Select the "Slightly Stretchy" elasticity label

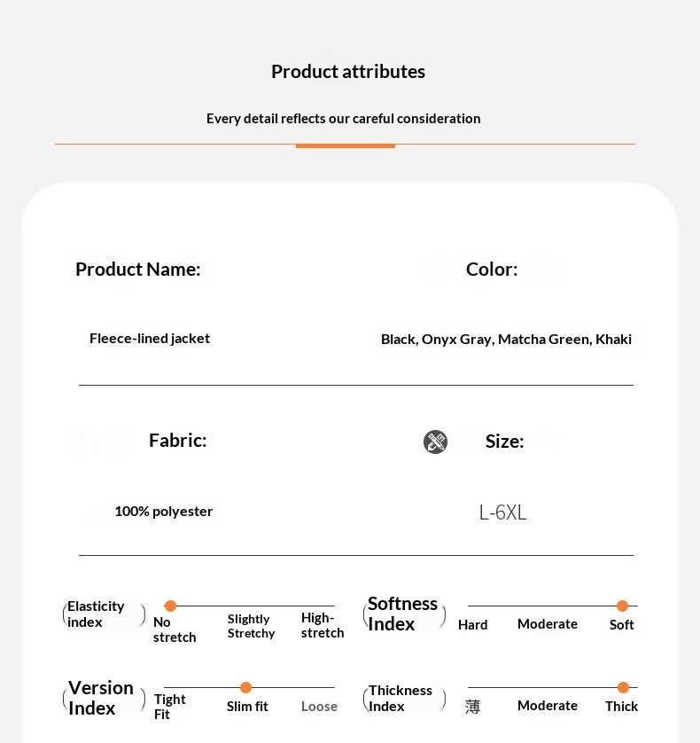coord(251,626)
